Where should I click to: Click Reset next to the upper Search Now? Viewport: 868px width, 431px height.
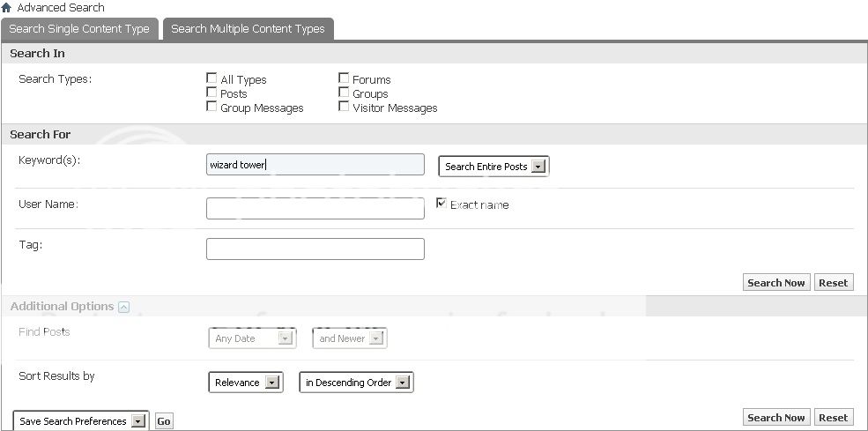point(833,283)
